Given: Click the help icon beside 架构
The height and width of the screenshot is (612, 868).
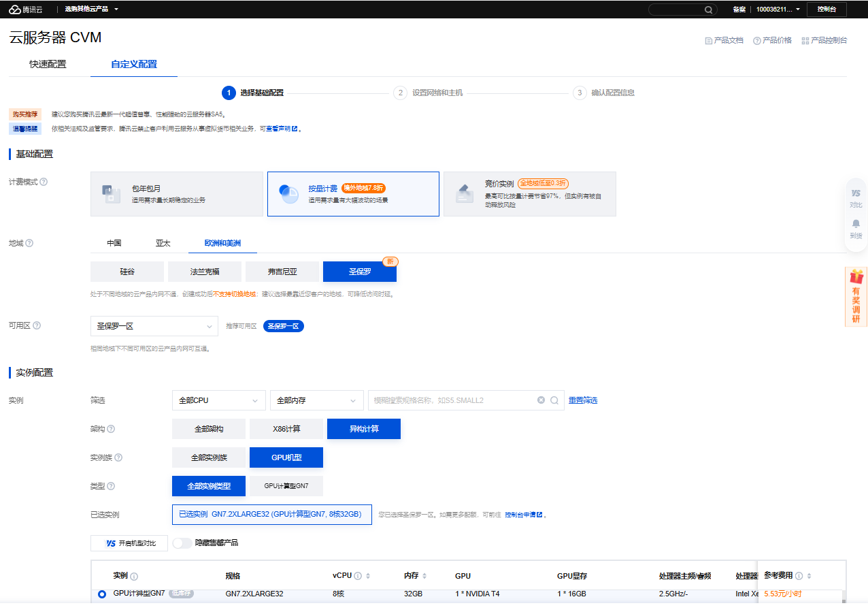Looking at the screenshot, I should (x=111, y=429).
